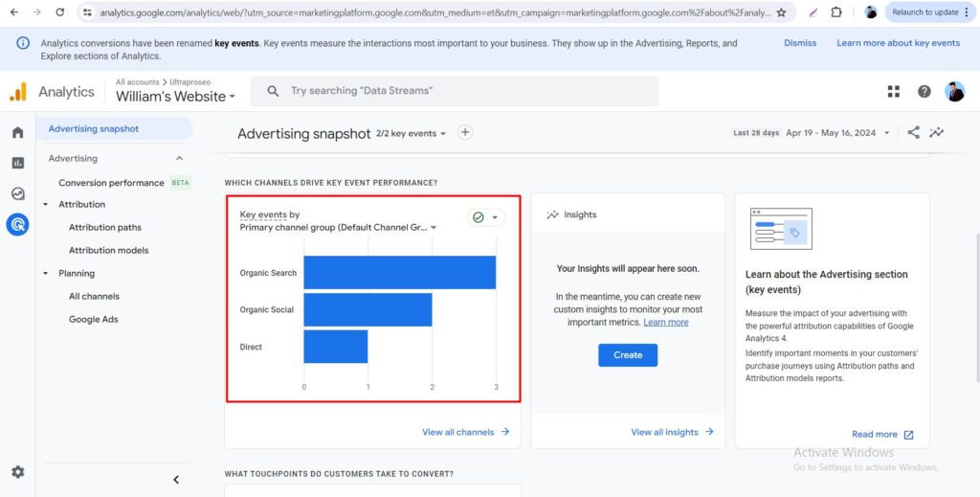Click the View all channels link
Viewport: 980px width, 497px height.
[x=465, y=432]
